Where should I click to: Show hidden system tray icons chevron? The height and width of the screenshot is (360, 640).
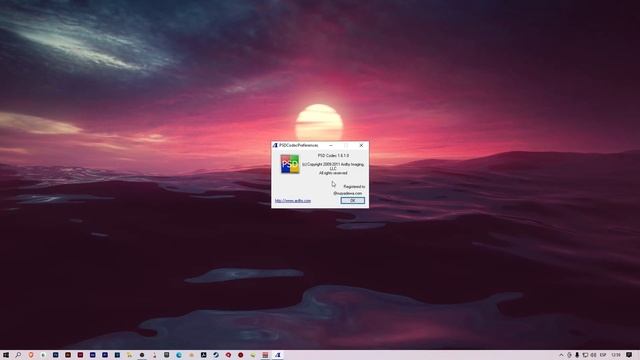561,355
